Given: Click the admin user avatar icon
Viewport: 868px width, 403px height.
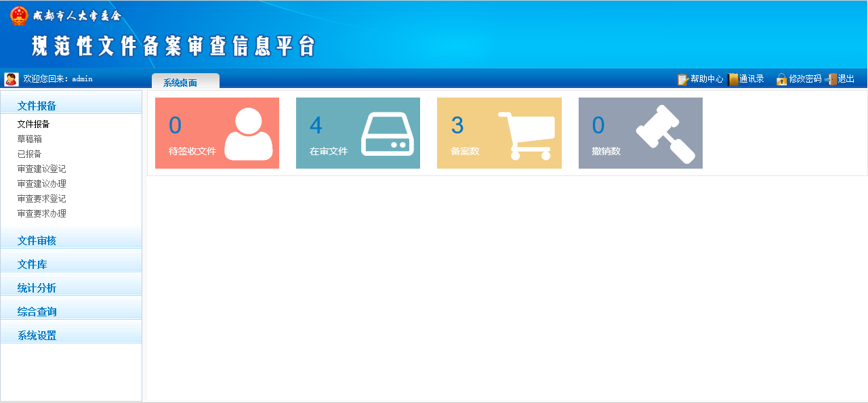Looking at the screenshot, I should pos(12,79).
